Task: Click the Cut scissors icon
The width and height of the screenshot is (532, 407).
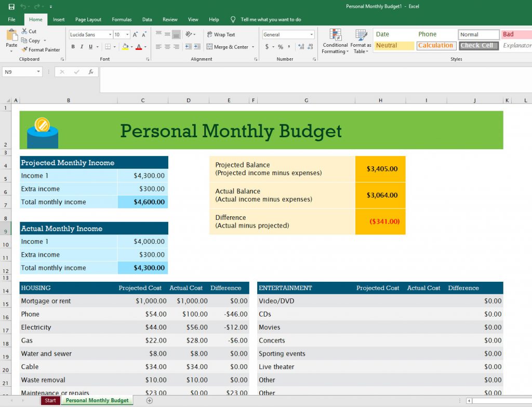Action: [x=24, y=31]
